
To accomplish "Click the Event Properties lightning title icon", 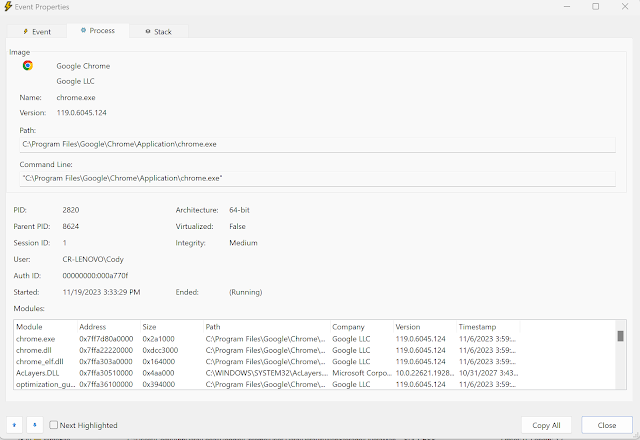I will click(8, 7).
